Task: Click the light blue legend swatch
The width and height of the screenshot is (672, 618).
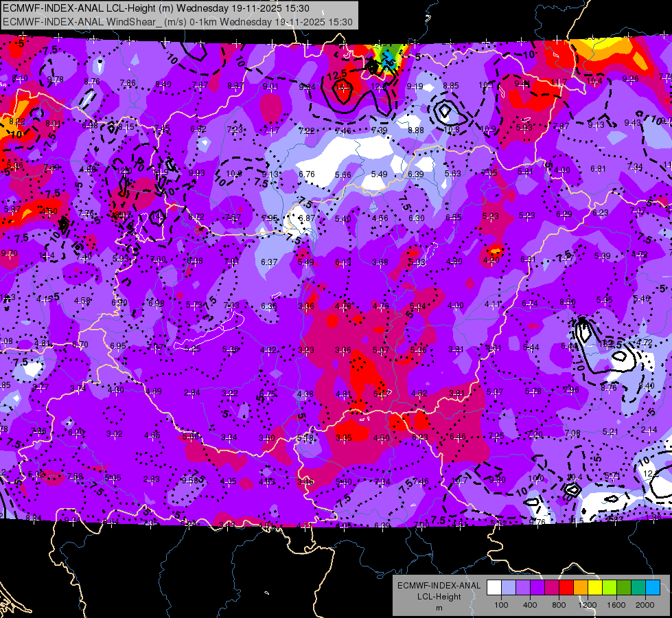Action: (x=509, y=588)
